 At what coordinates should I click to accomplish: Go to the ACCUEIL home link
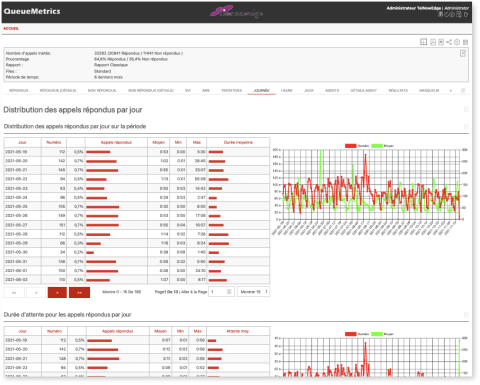click(x=11, y=29)
